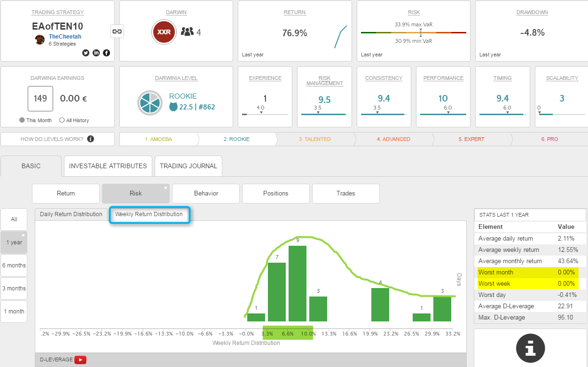The height and width of the screenshot is (367, 588).
Task: Click the info icon beside How Do Levels Work
Action: tap(91, 139)
